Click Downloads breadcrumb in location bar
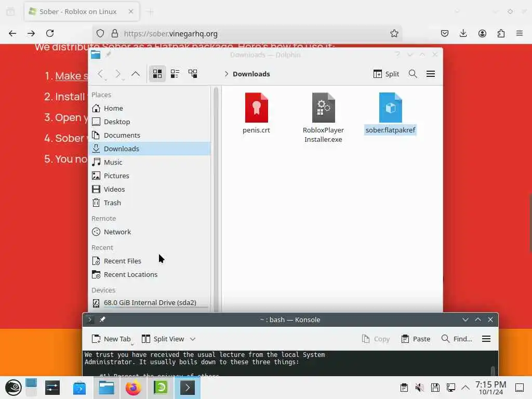This screenshot has width=532, height=399. [251, 74]
